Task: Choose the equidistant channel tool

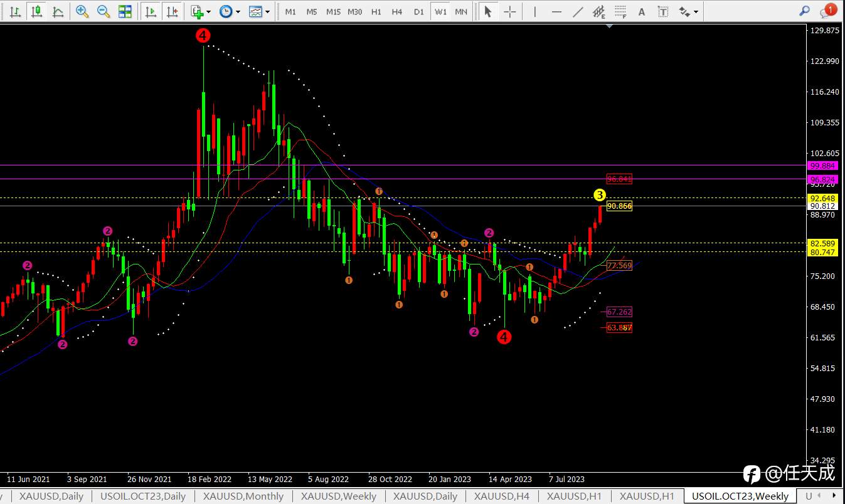Action: pyautogui.click(x=599, y=11)
